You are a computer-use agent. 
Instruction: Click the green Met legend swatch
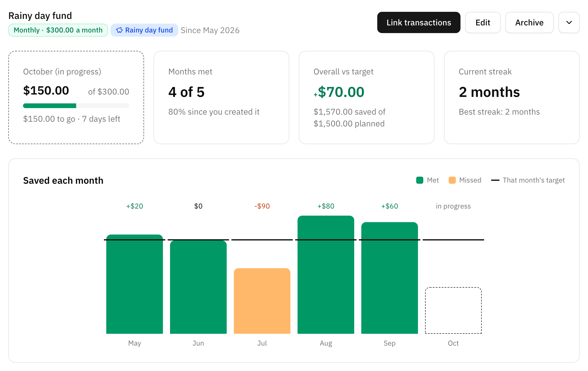coord(420,180)
